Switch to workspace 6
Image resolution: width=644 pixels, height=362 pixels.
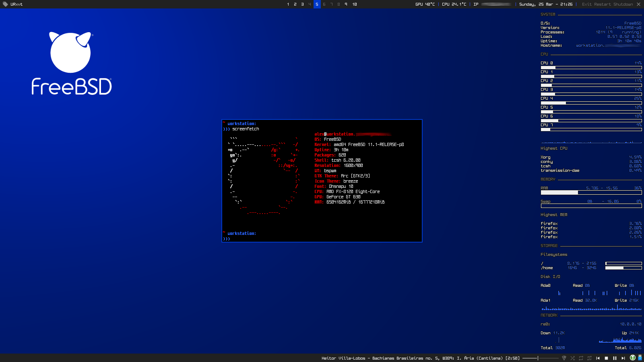pos(324,4)
